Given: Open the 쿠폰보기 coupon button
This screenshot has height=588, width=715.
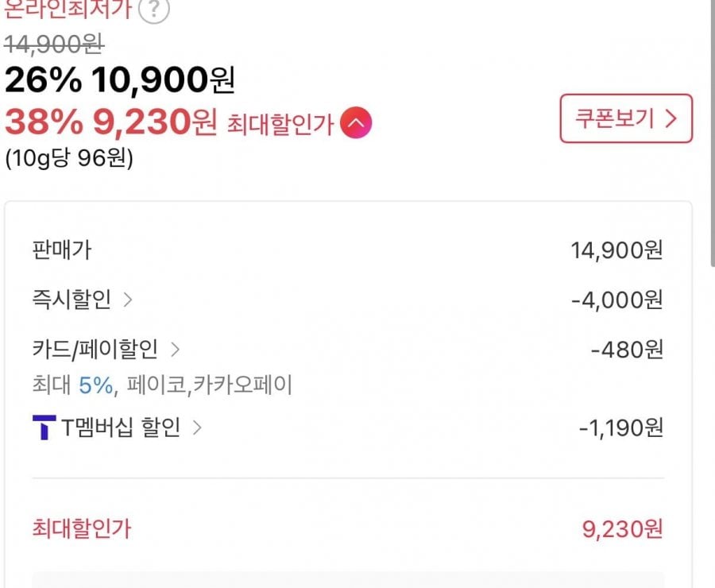Looking at the screenshot, I should point(626,118).
